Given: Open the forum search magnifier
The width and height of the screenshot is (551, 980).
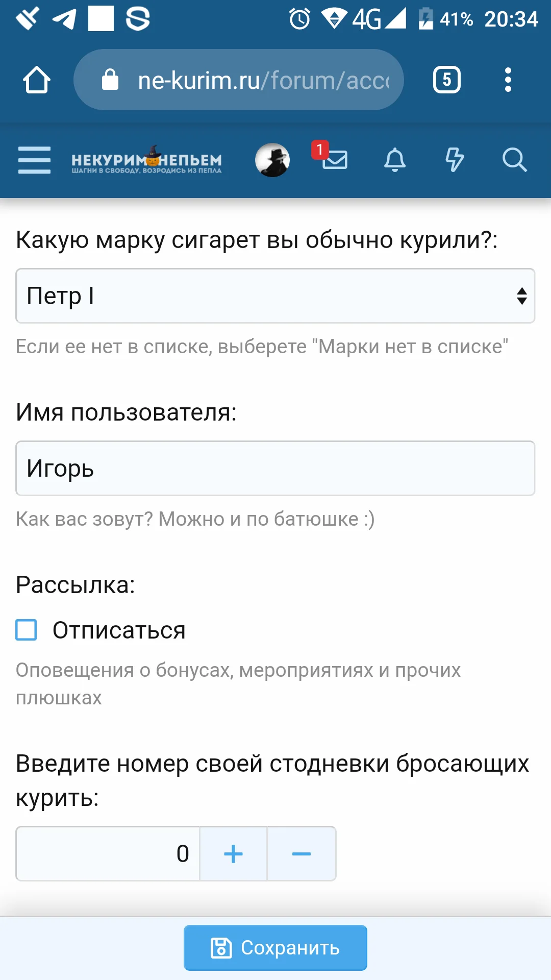Looking at the screenshot, I should [x=514, y=160].
